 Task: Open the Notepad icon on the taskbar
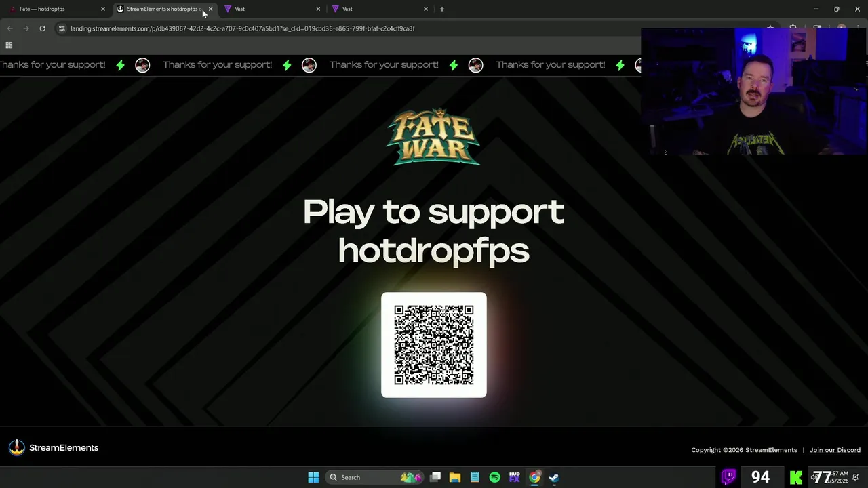tap(475, 477)
